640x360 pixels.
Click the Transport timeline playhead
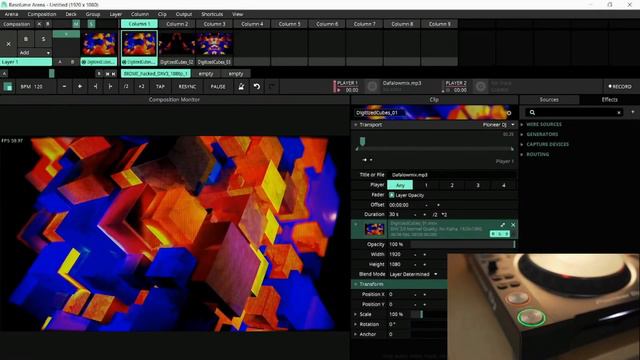362,142
